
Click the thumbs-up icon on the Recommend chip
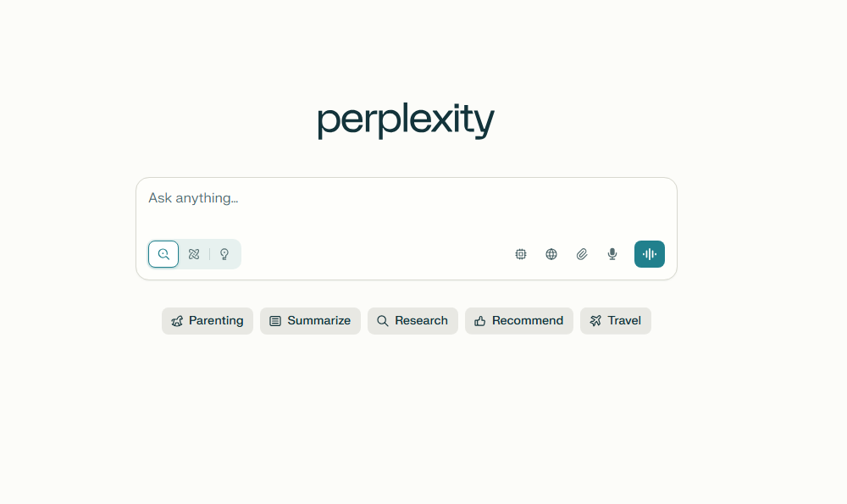(480, 321)
